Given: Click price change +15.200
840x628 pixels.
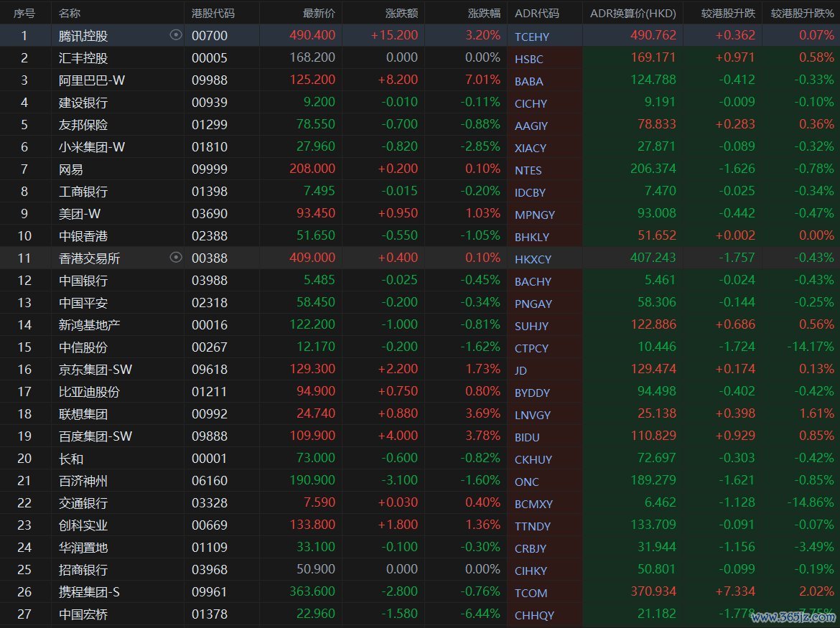Looking at the screenshot, I should pos(394,34).
